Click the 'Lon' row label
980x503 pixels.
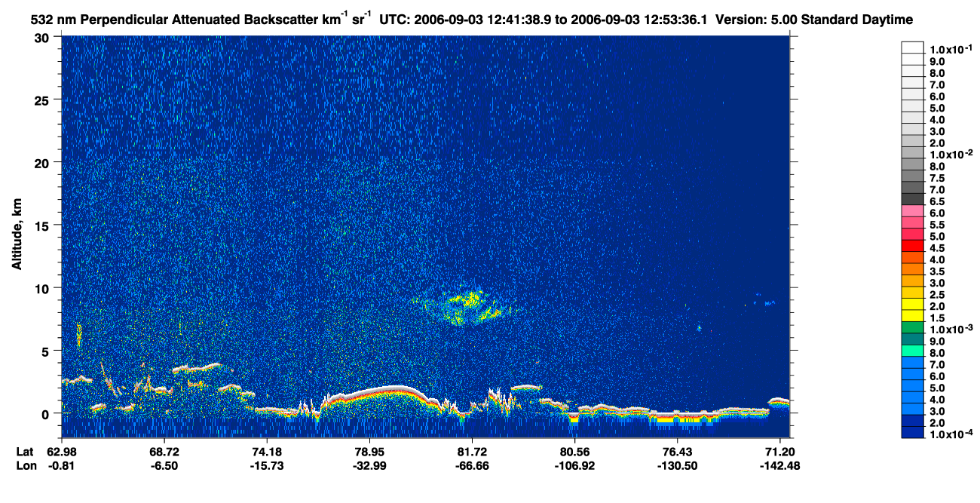pos(25,465)
